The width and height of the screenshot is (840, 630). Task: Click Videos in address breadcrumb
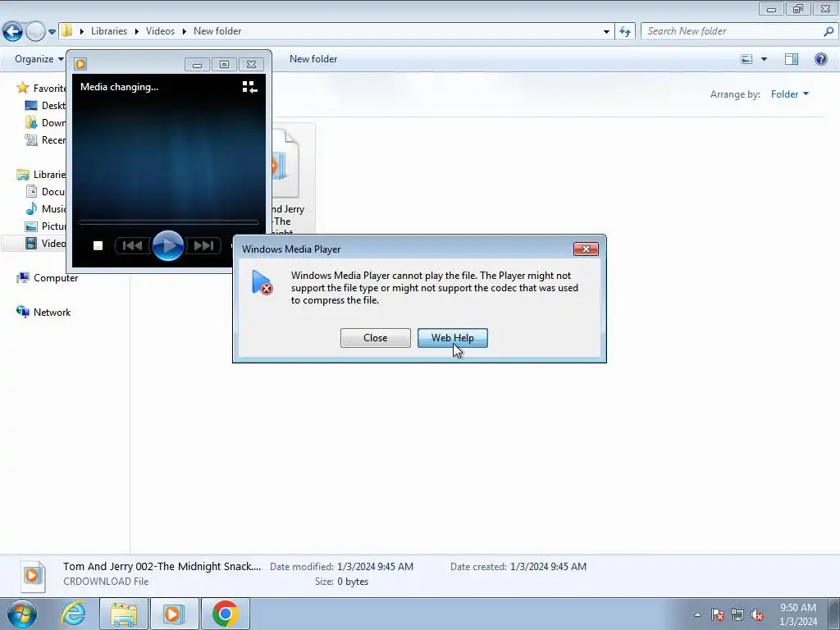coord(160,31)
